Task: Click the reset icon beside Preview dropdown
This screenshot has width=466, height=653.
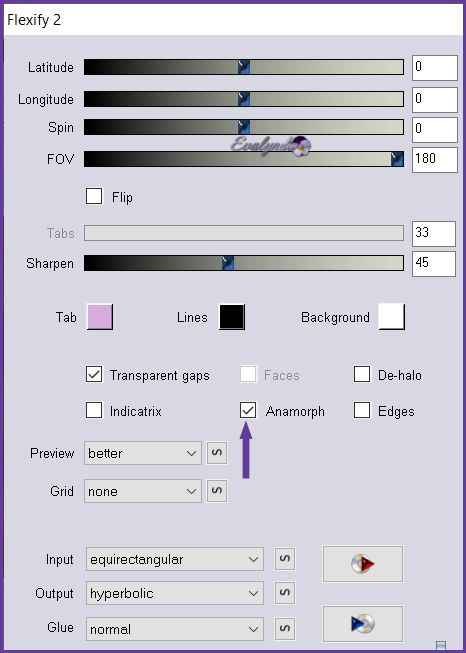Action: (x=217, y=453)
